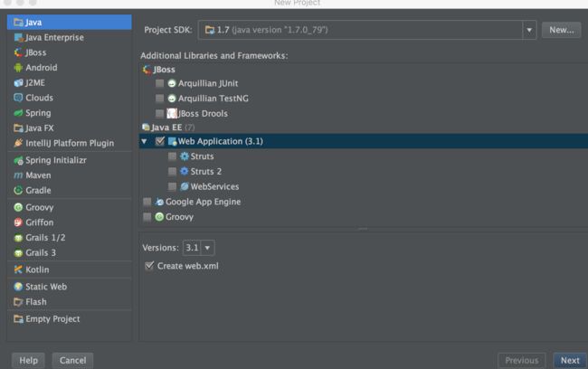Image resolution: width=588 pixels, height=369 pixels.
Task: Click the Grails 1/2 icon
Action: click(x=18, y=238)
